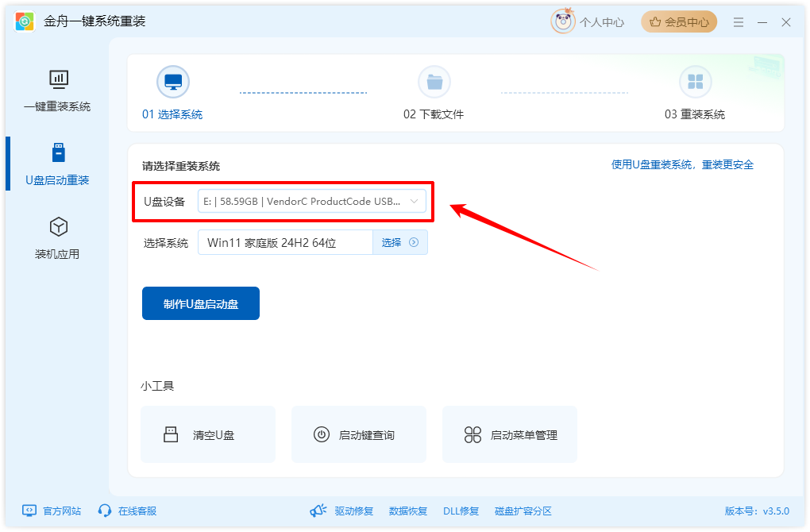Click the 启动键查询 power icon
This screenshot has height=532, width=810.
click(322, 434)
